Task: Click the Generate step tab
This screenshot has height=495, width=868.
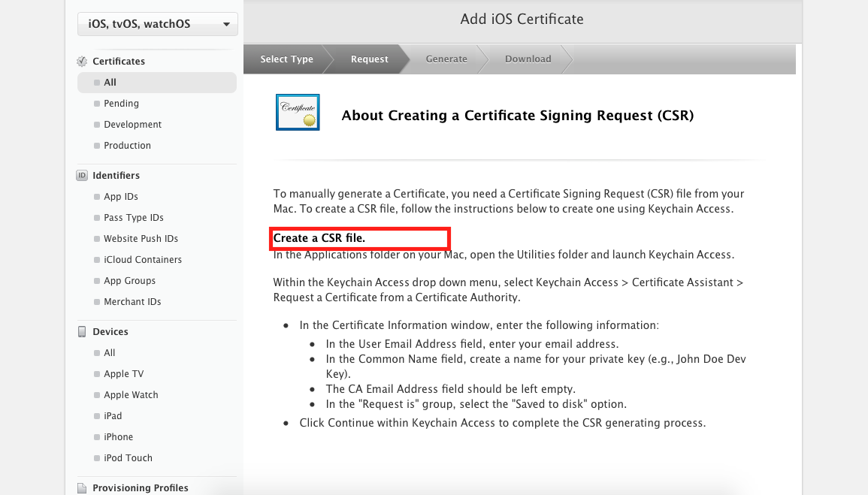Action: [446, 59]
